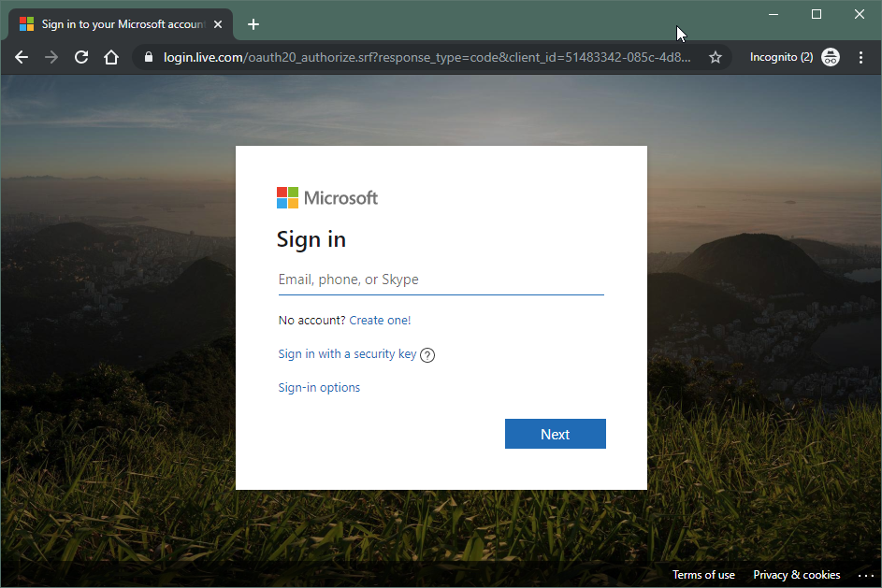
Task: Close the Microsoft account tab
Action: point(218,24)
